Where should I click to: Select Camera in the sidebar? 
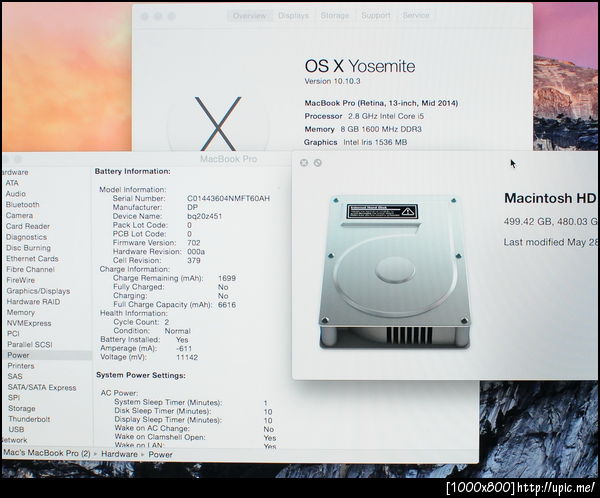[19, 215]
